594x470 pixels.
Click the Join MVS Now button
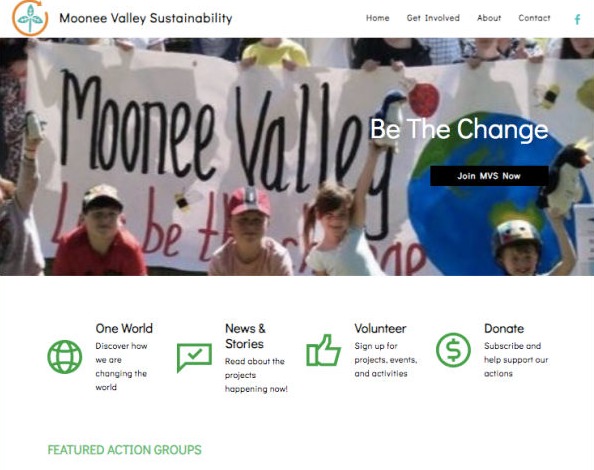point(489,176)
